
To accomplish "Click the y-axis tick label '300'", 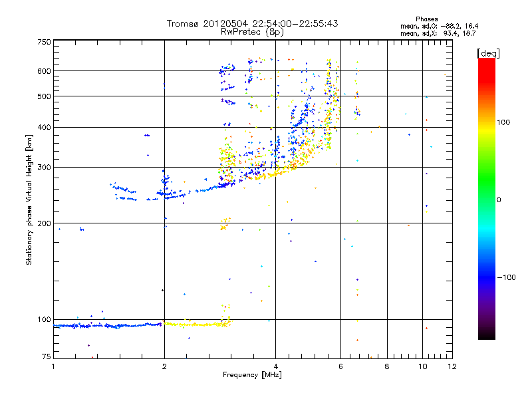I will 44,168.
